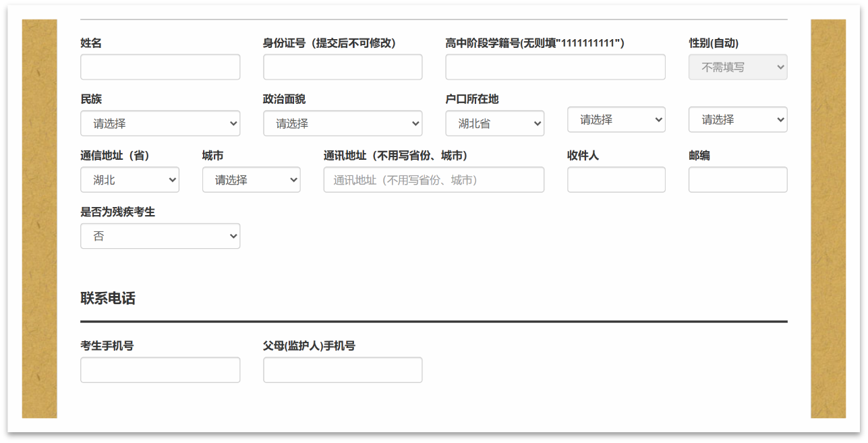
Task: Click the 政治面貌 label
Action: [x=284, y=99]
